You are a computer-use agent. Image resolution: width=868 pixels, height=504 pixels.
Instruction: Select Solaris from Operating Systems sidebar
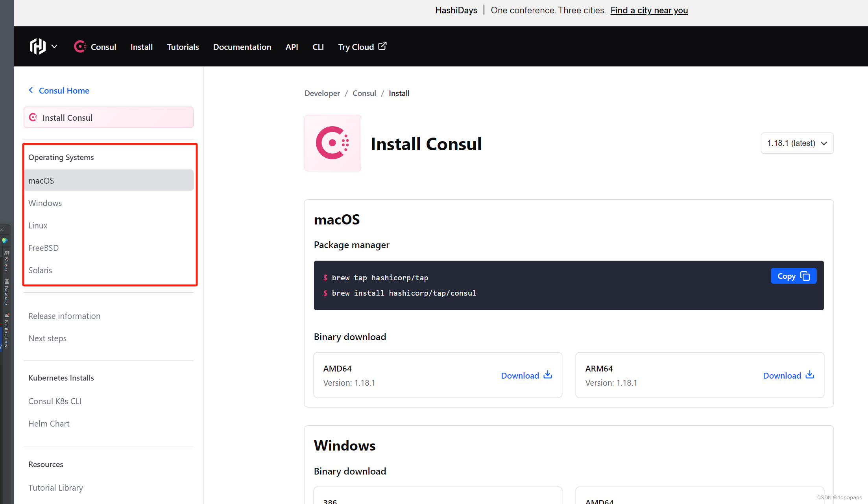tap(40, 270)
